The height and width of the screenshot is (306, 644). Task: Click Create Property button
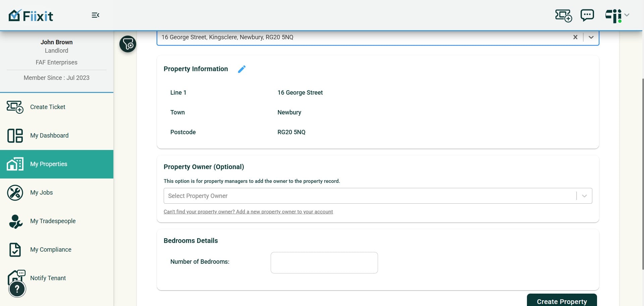[x=562, y=301]
